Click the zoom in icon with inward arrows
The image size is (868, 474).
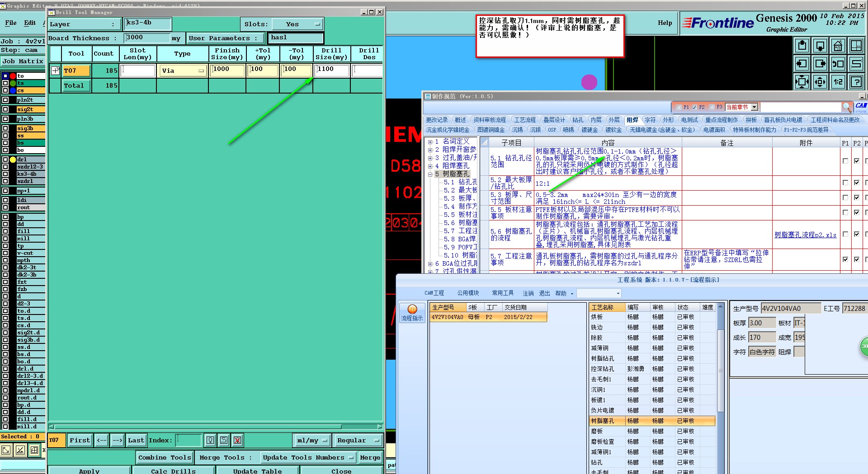tap(802, 82)
